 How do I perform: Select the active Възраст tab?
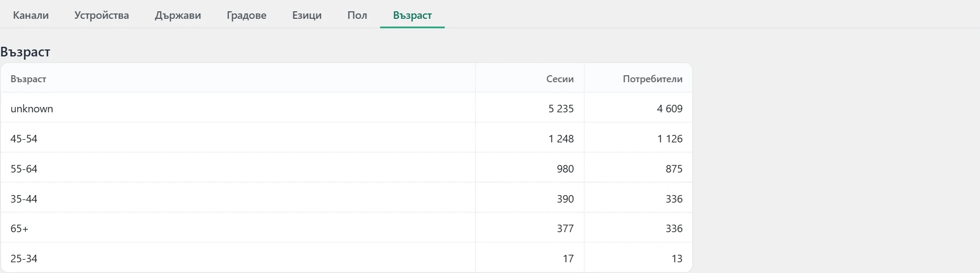click(412, 15)
